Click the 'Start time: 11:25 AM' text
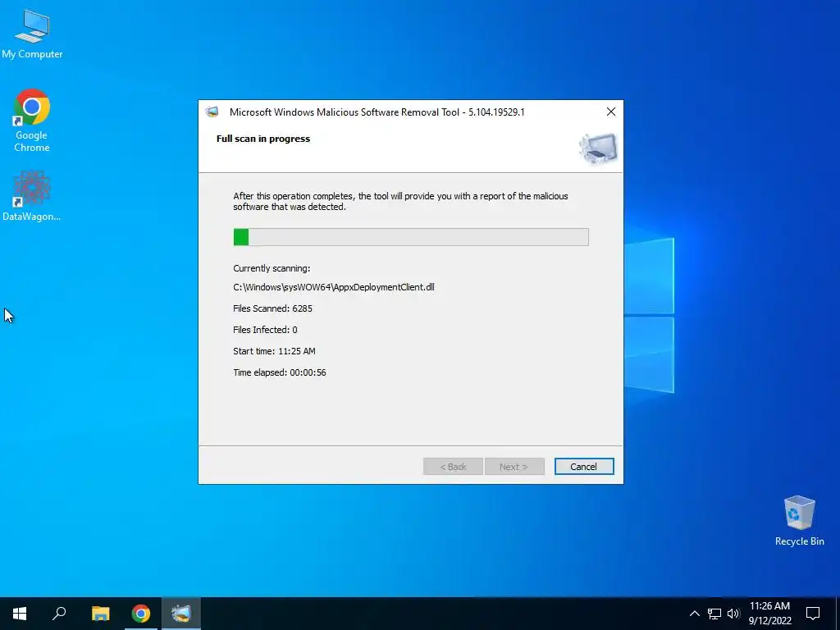 pos(274,351)
